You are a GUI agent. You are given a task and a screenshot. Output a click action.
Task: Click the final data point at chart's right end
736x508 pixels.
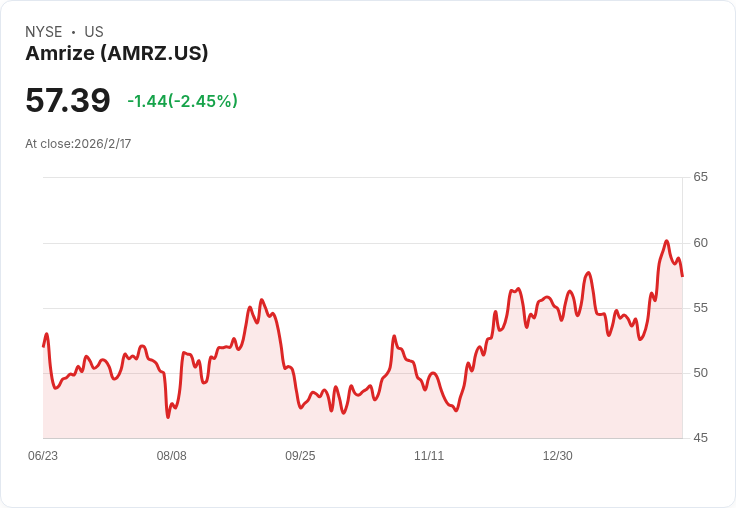point(682,276)
